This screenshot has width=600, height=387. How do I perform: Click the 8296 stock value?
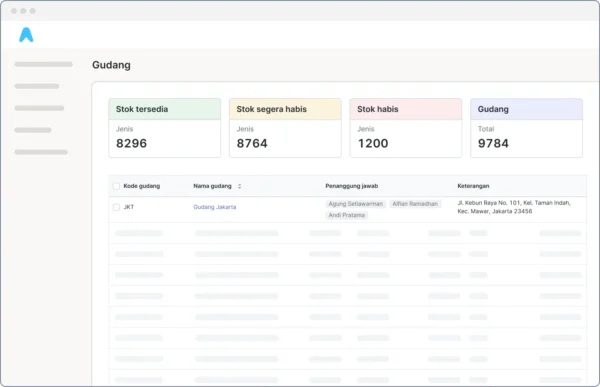pyautogui.click(x=131, y=143)
